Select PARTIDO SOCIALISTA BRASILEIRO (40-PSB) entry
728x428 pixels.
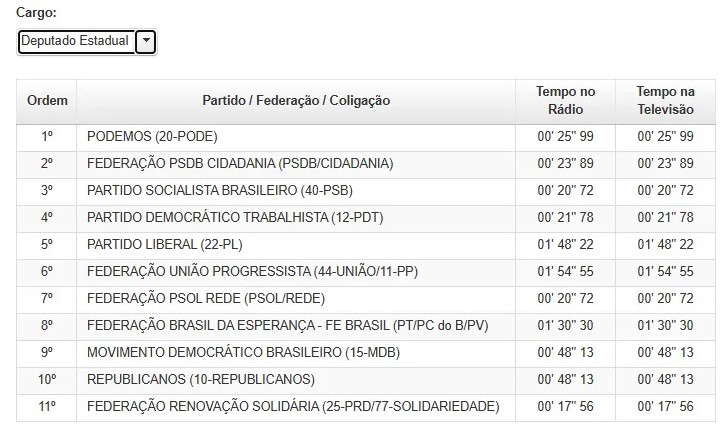click(366, 191)
